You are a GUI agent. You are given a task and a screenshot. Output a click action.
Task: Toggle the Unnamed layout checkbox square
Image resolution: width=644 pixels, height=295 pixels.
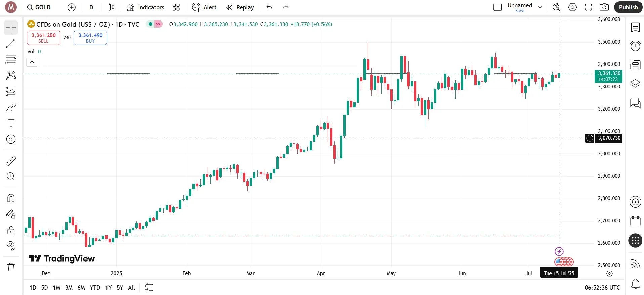tap(498, 7)
